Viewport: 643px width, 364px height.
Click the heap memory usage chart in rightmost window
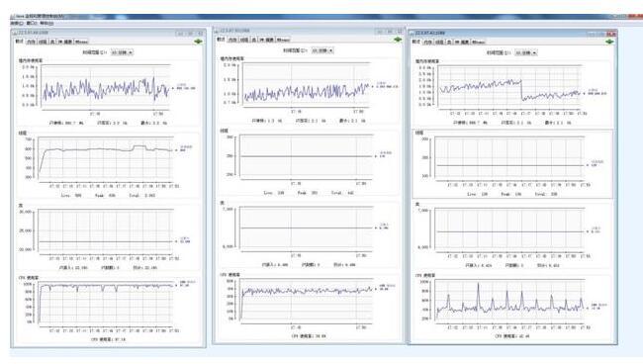509,87
